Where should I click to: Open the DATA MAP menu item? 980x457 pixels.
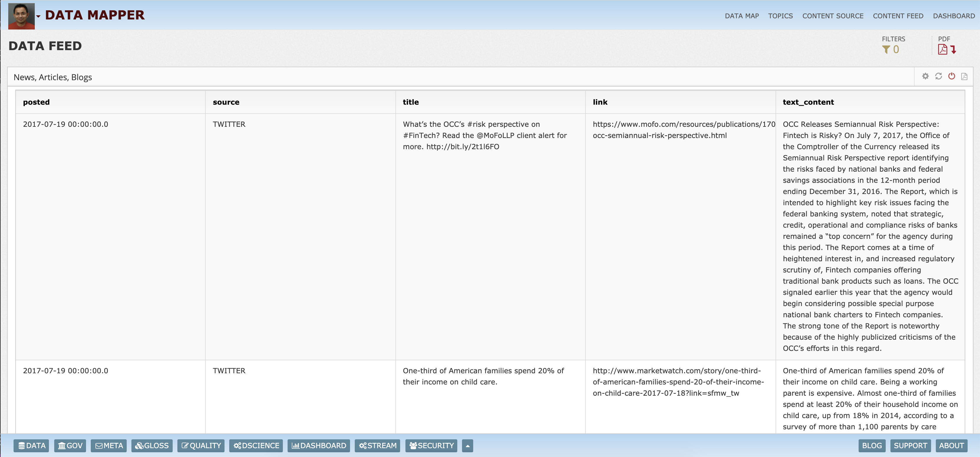pos(741,16)
